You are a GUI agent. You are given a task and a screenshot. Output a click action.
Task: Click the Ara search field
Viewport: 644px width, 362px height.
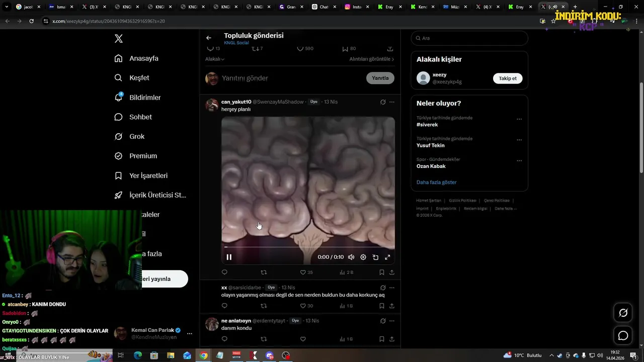469,38
